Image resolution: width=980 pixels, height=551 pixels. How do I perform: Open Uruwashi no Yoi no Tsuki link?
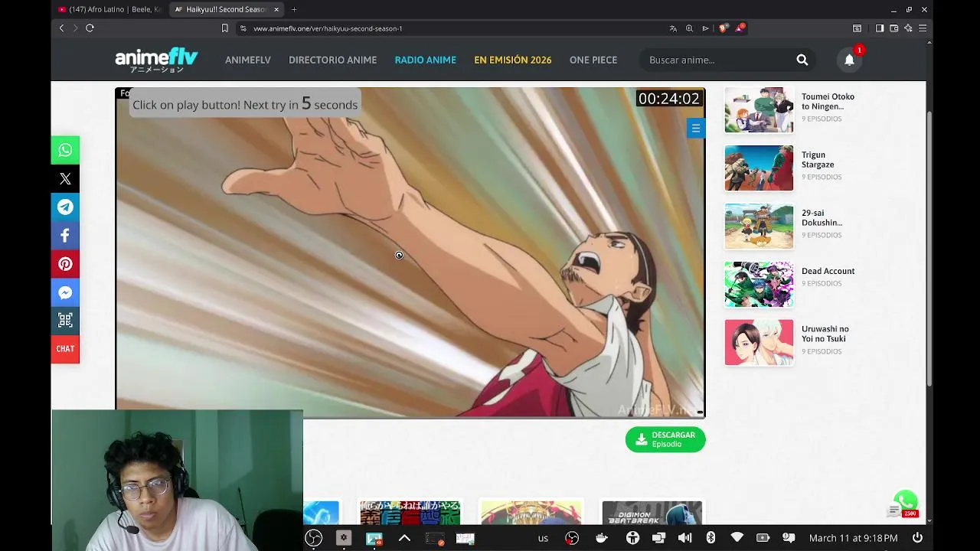pos(825,334)
